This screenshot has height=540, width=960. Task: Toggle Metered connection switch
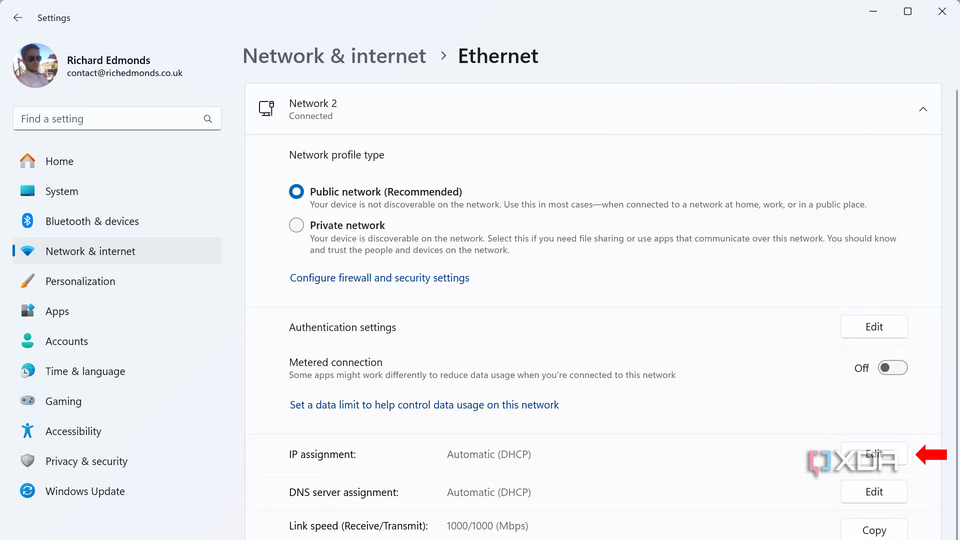tap(893, 368)
